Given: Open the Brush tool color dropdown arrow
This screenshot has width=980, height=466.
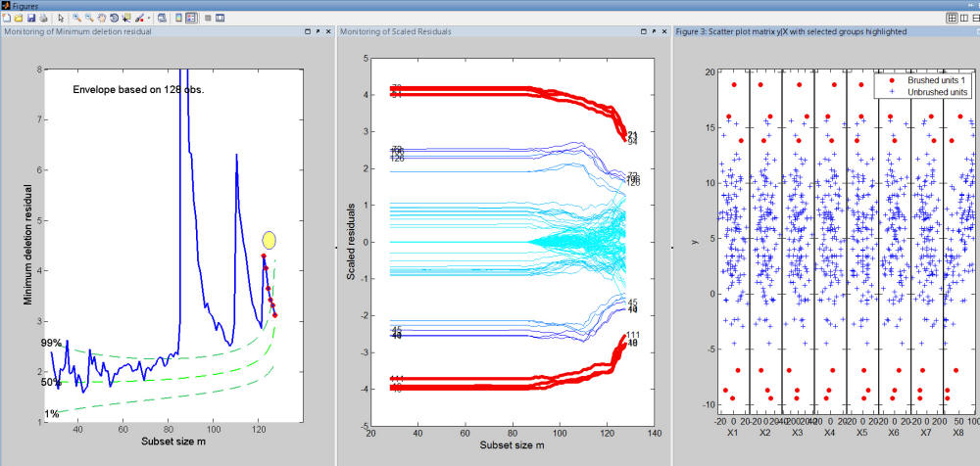Looking at the screenshot, I should (x=150, y=19).
